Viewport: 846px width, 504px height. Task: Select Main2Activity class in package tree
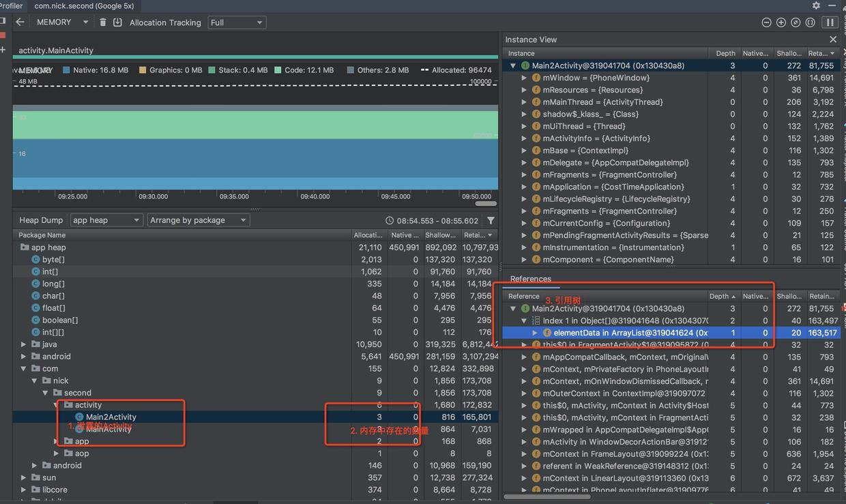pos(111,417)
